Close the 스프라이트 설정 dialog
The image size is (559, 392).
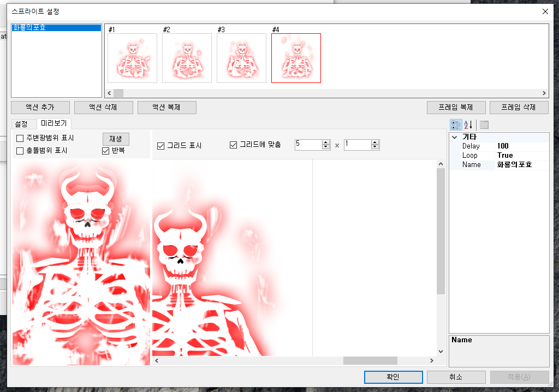pyautogui.click(x=545, y=11)
